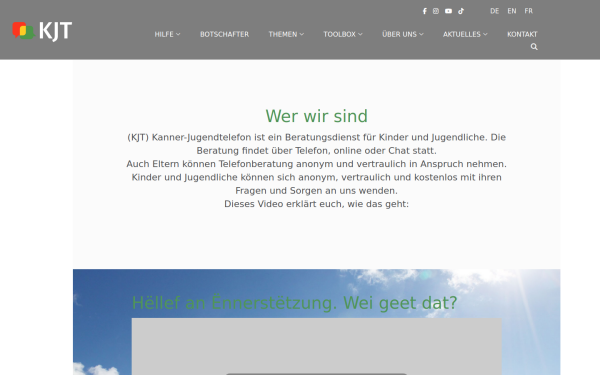Switch site language to EN
The width and height of the screenshot is (600, 375).
(512, 11)
